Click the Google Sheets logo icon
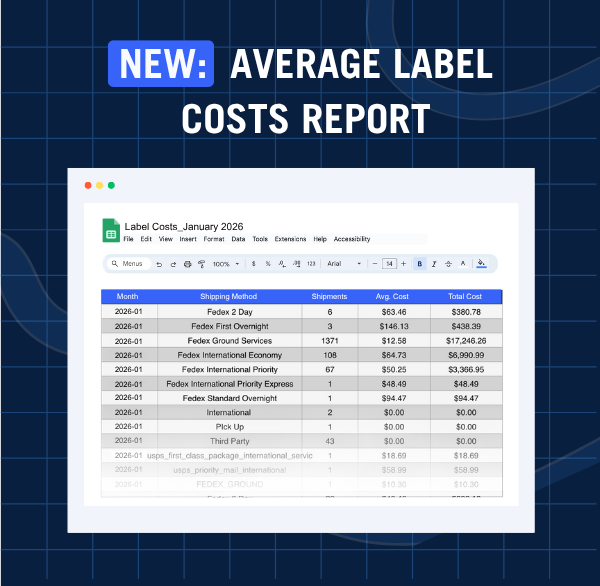Image resolution: width=600 pixels, height=586 pixels. click(111, 231)
